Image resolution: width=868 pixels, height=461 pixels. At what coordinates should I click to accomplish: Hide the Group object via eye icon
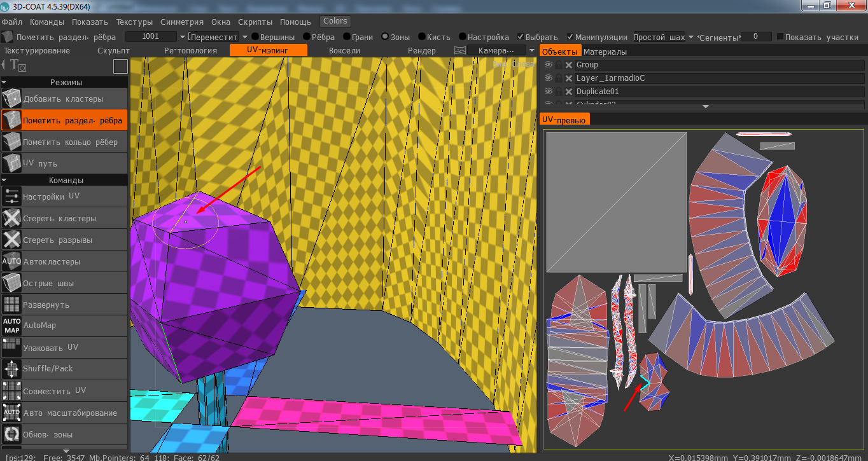click(548, 65)
